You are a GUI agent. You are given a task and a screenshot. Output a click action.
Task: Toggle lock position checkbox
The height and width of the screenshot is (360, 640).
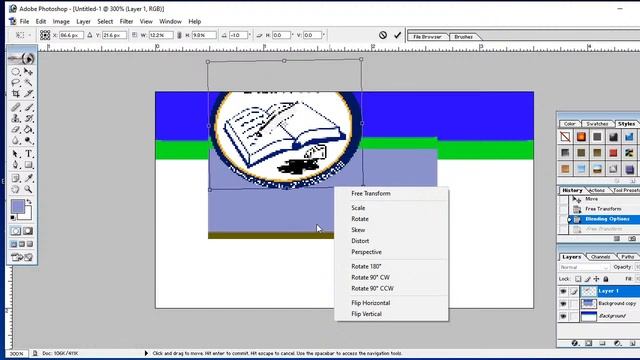pyautogui.click(x=597, y=279)
